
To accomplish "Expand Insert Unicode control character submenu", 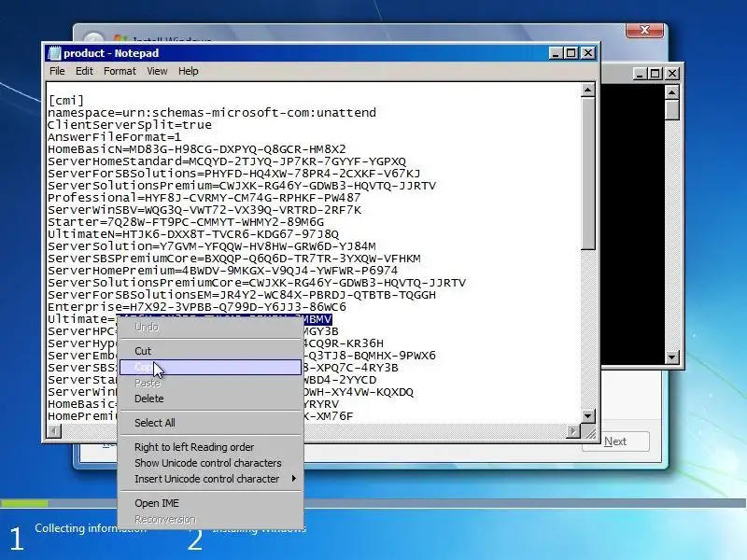I will (210, 479).
